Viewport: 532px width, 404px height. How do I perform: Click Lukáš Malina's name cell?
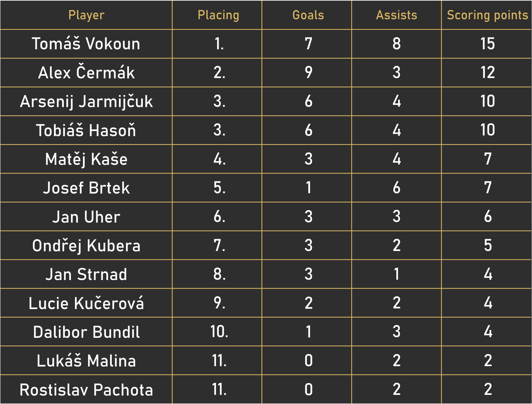click(86, 361)
